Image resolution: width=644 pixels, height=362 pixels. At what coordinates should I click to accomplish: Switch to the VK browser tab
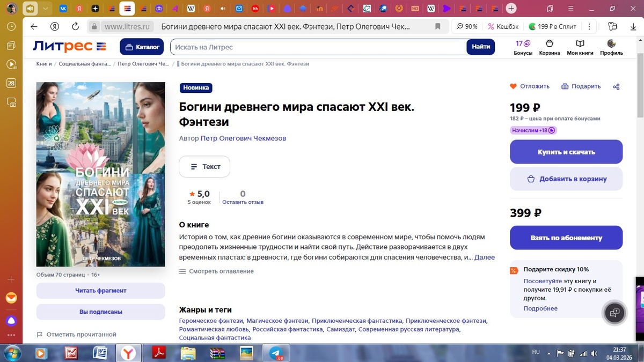[x=63, y=9]
